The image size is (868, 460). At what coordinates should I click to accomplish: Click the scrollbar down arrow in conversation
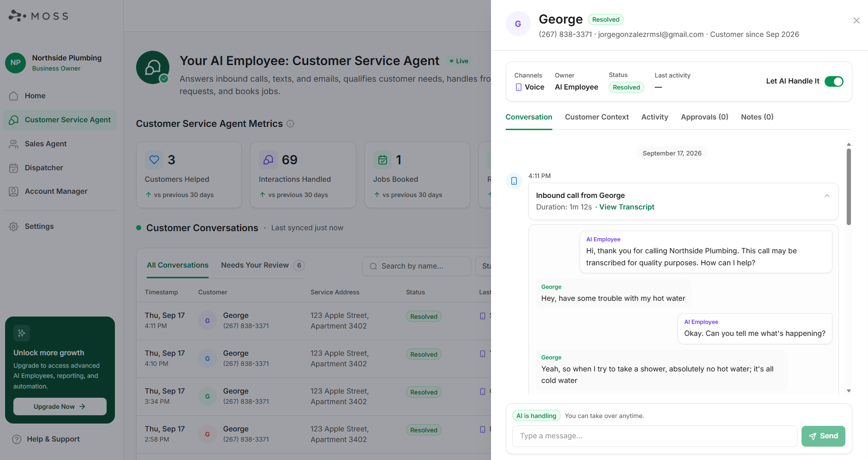[x=849, y=391]
